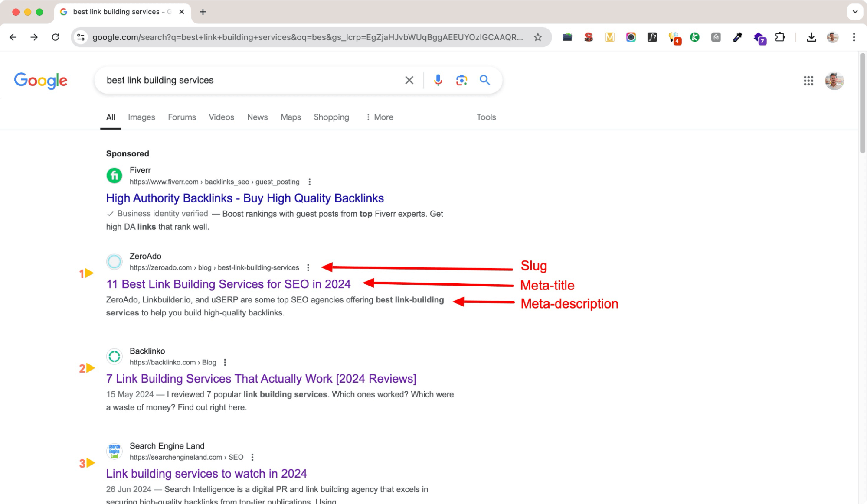Open the puzzle-piece extensions menu
The height and width of the screenshot is (504, 867).
click(x=780, y=37)
